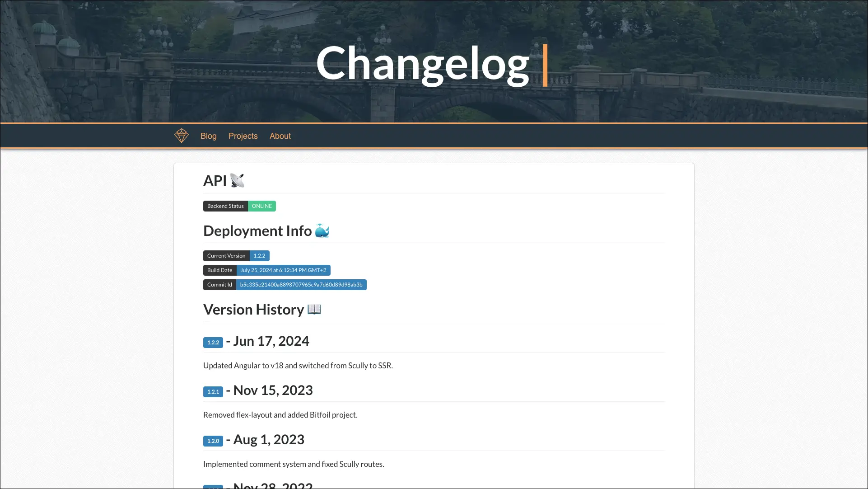868x489 pixels.
Task: Click the 1.2.0 version badge
Action: [x=213, y=441]
